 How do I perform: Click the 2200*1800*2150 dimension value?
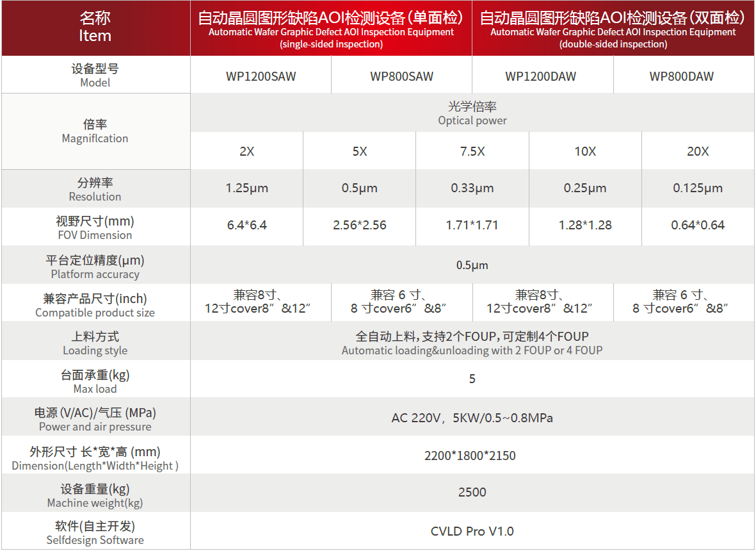(x=472, y=455)
